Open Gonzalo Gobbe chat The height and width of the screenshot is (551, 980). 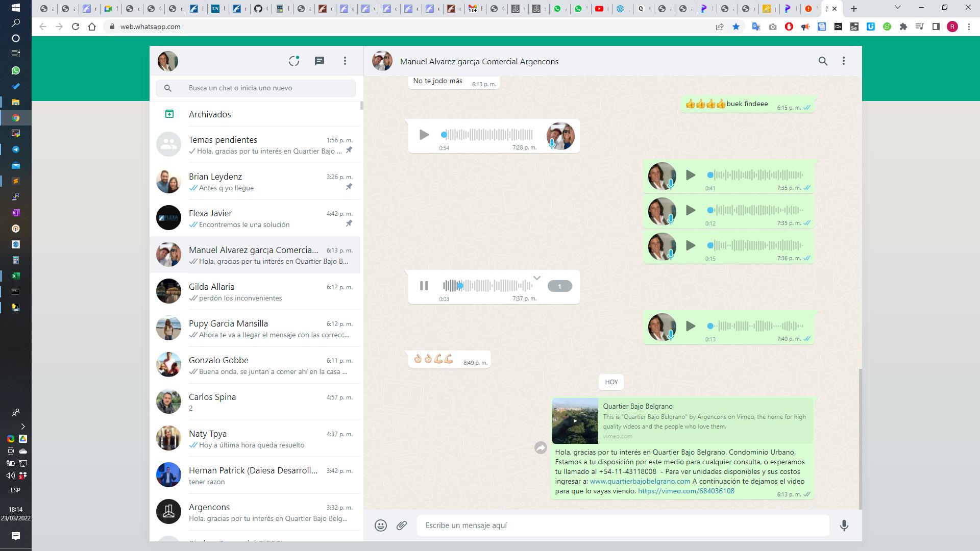click(x=255, y=365)
